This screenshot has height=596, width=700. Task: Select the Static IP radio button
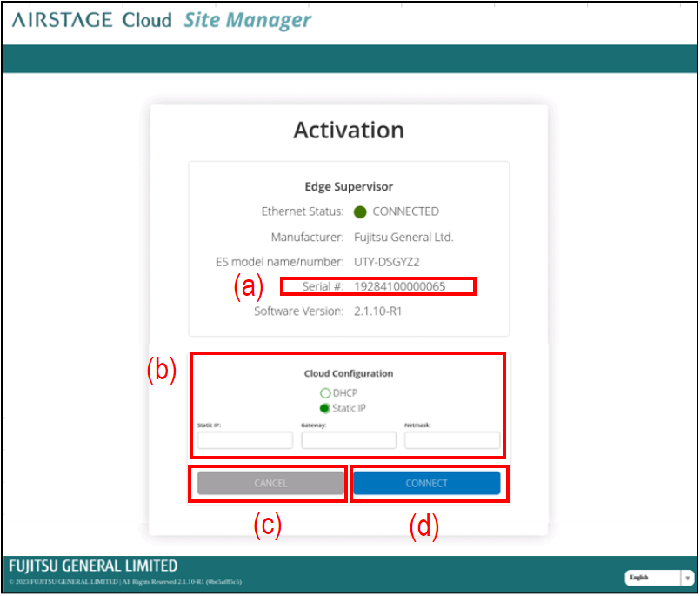(325, 408)
